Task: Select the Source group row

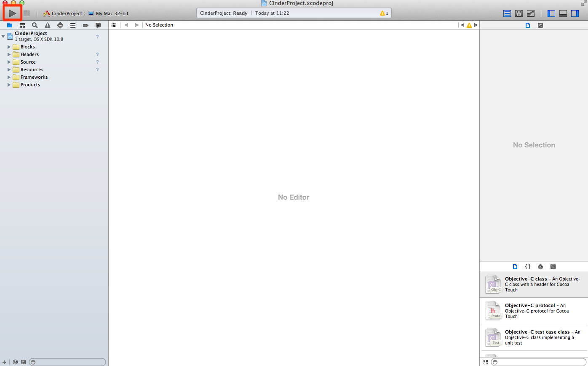Action: coord(54,62)
